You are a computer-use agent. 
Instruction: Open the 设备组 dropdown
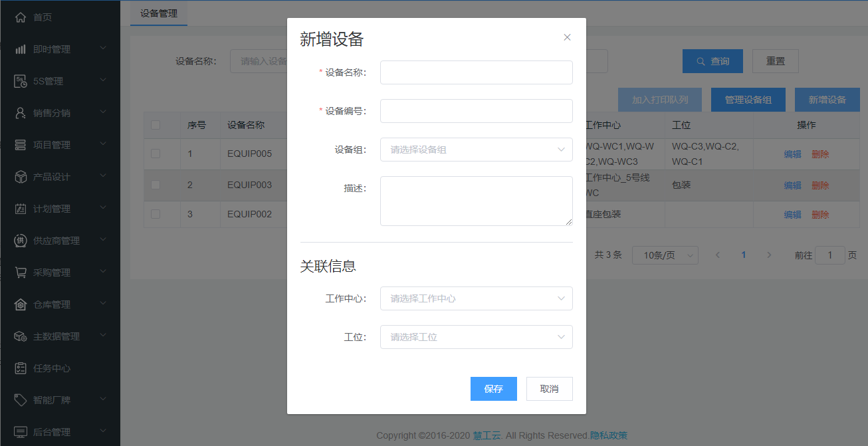click(476, 150)
